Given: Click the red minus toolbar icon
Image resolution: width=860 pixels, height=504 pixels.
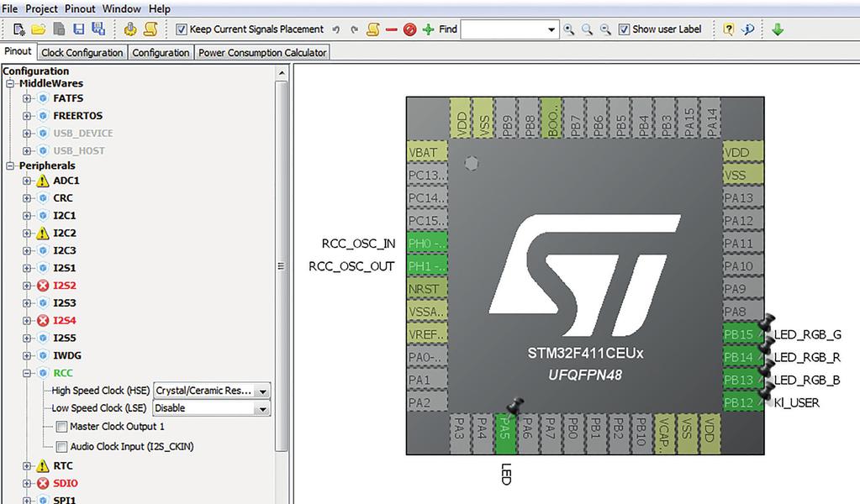Looking at the screenshot, I should tap(391, 29).
